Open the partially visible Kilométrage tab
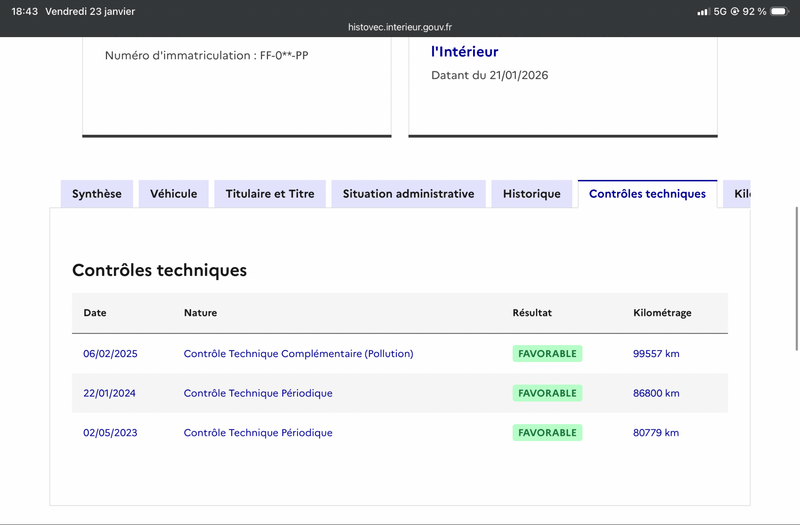The width and height of the screenshot is (800, 525). coord(739,194)
